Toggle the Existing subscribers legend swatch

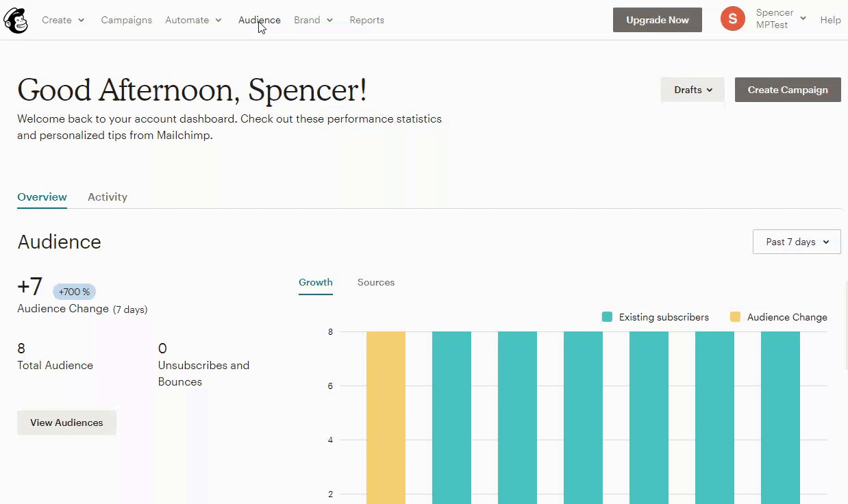point(607,317)
